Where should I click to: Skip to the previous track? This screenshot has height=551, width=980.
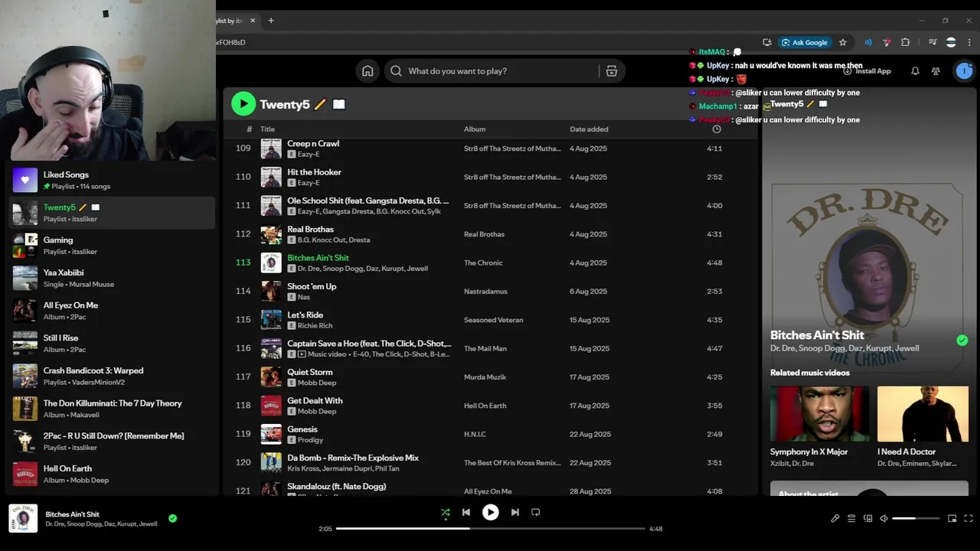[x=466, y=513]
